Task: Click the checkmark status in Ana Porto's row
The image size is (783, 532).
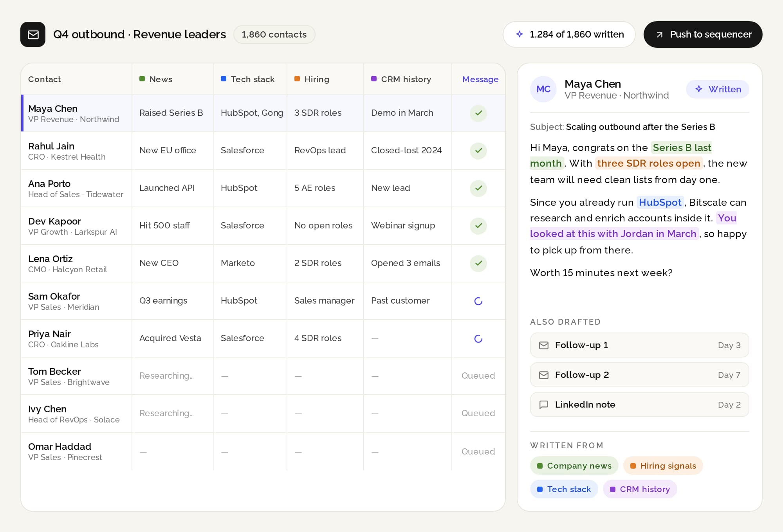Action: (478, 188)
